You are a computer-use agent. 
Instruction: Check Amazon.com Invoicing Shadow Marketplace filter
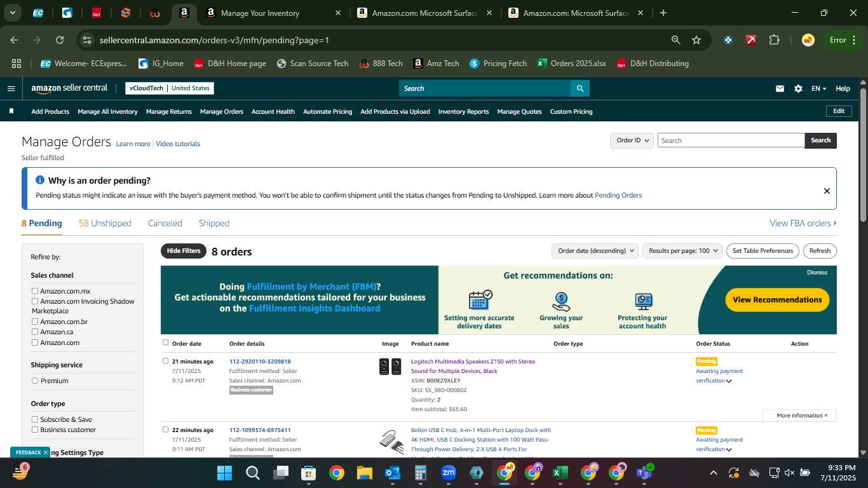pos(35,301)
